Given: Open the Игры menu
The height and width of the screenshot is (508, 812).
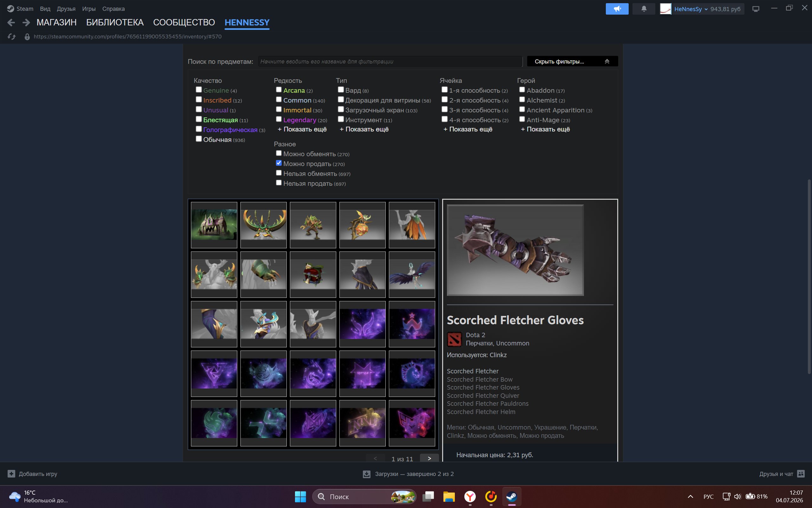Looking at the screenshot, I should click(x=89, y=9).
